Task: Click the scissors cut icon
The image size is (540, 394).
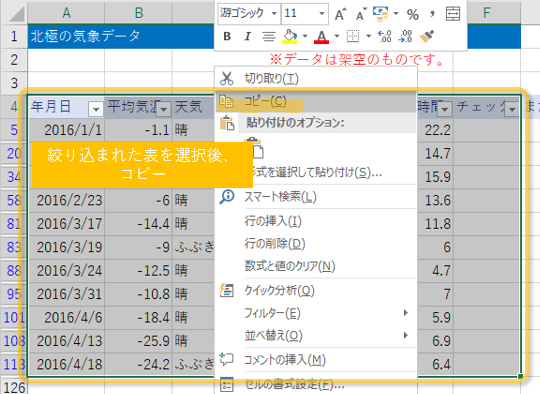Action: [227, 79]
